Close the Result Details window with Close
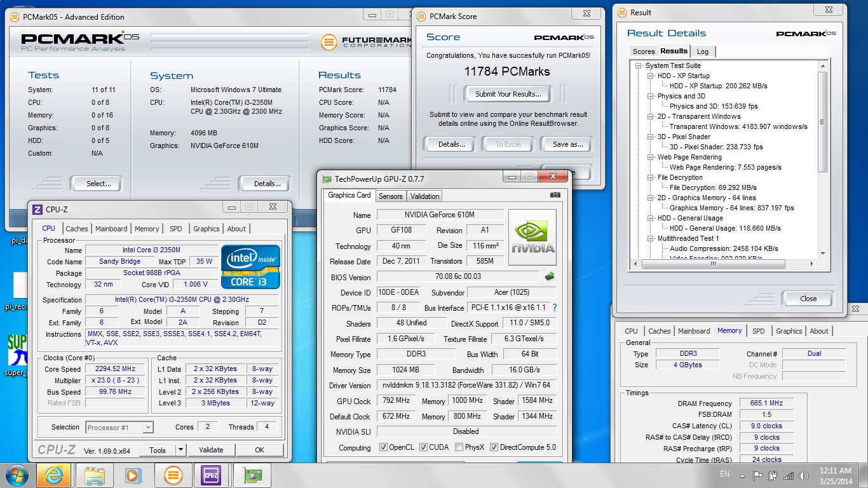Viewport: 868px width, 488px height. pos(808,299)
